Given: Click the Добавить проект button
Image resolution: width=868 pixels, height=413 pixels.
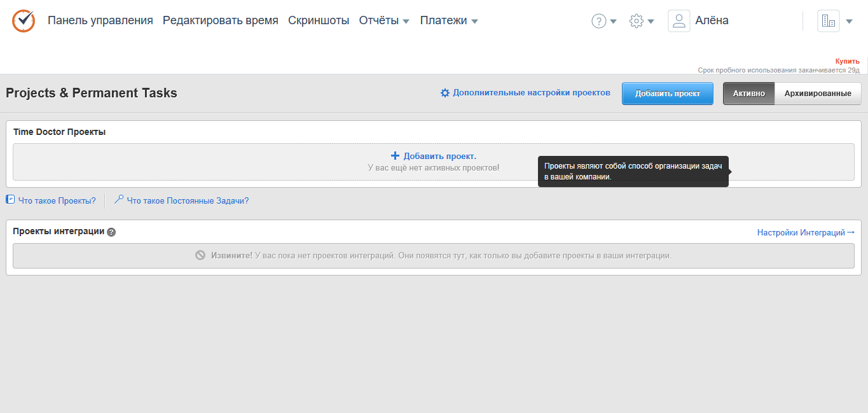Looking at the screenshot, I should click(667, 93).
